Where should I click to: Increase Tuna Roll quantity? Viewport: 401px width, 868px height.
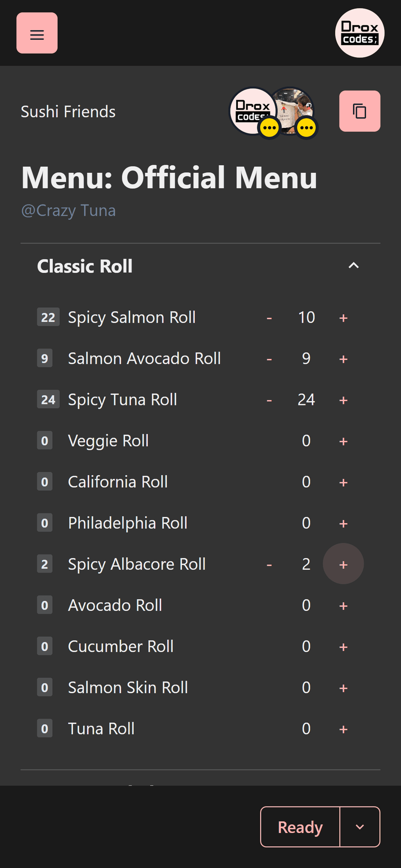[343, 729]
